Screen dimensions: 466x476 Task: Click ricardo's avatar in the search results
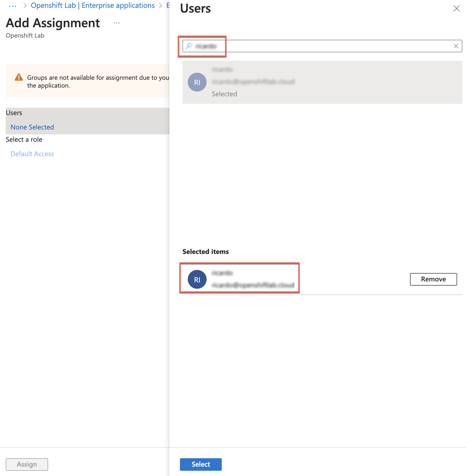tap(197, 82)
